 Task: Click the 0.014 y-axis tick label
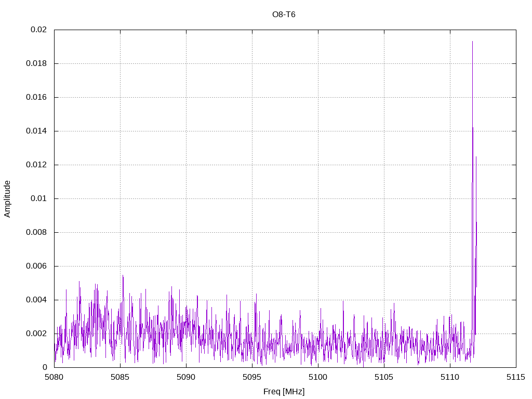[x=37, y=131]
